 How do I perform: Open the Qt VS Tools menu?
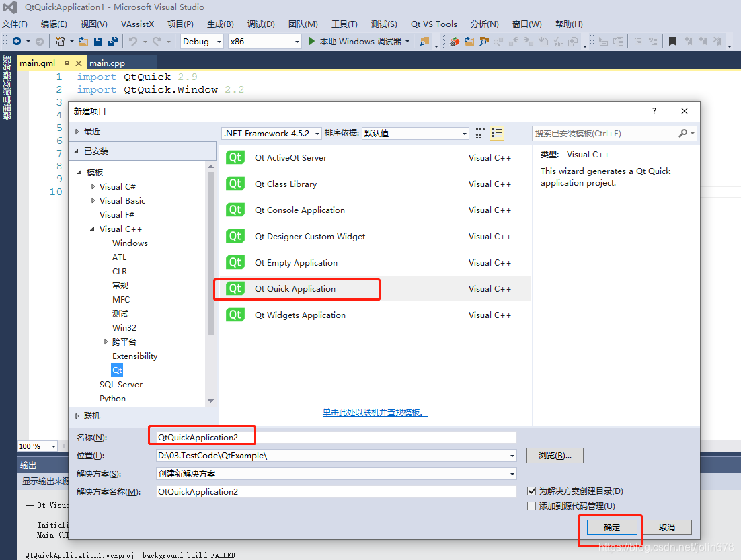coord(434,24)
